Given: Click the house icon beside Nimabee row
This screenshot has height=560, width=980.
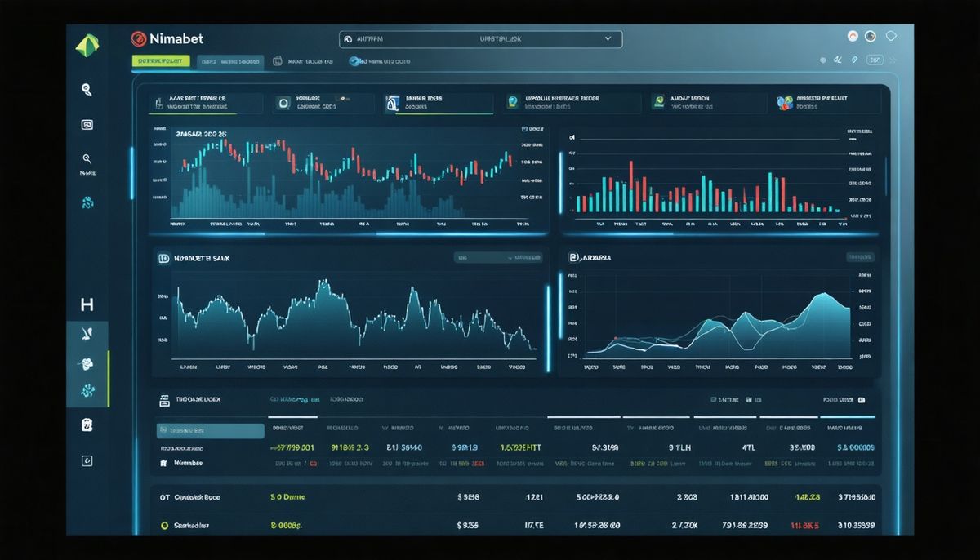Looking at the screenshot, I should point(164,463).
